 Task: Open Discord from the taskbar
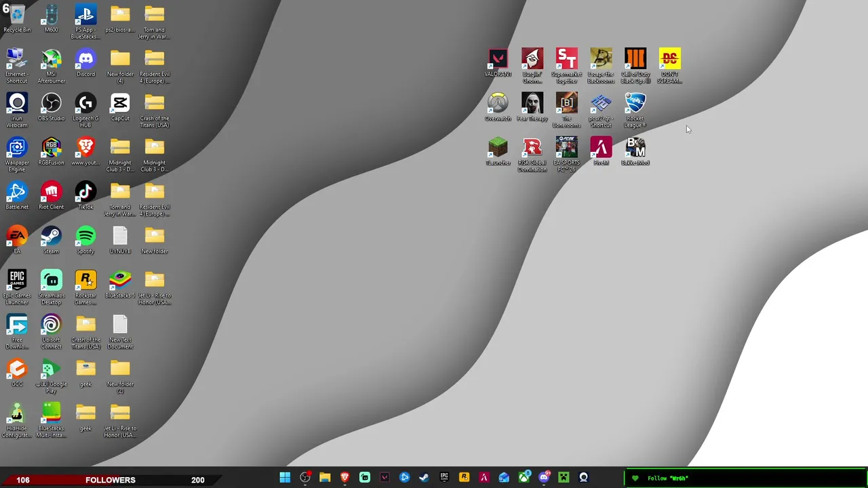[544, 478]
